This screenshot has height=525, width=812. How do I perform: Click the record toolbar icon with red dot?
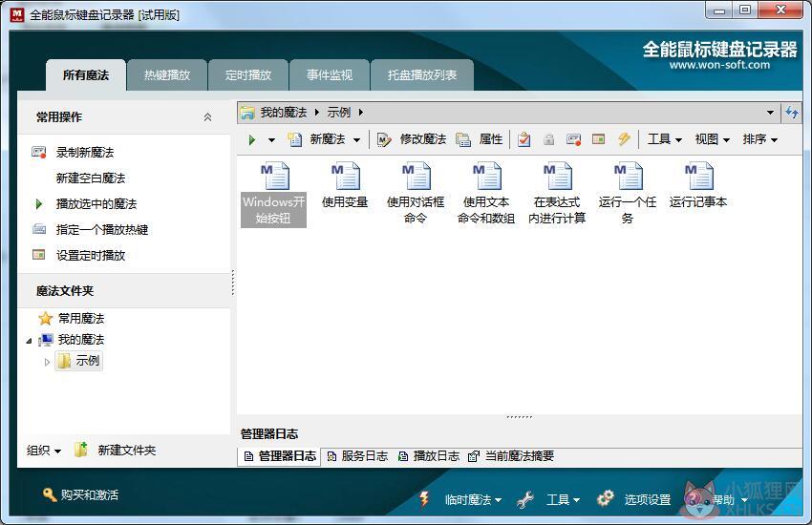click(x=574, y=139)
